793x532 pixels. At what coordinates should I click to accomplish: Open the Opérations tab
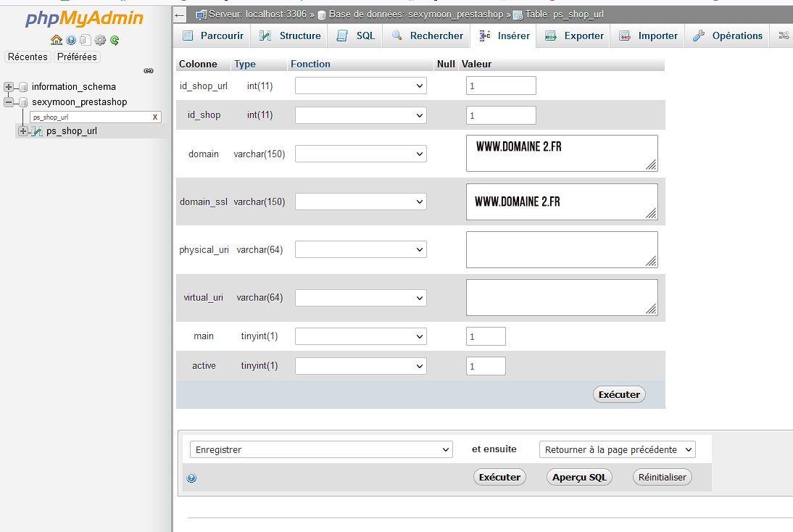click(x=727, y=36)
